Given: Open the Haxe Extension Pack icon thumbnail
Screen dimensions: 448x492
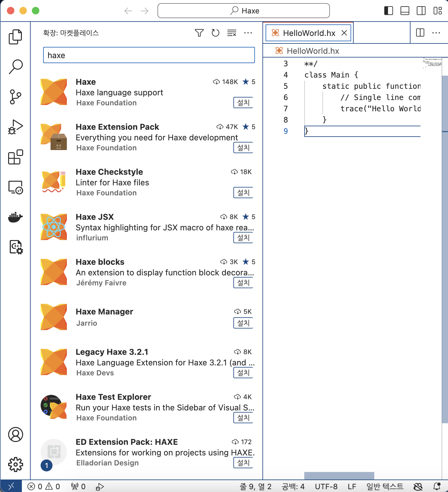Looking at the screenshot, I should pos(54,137).
